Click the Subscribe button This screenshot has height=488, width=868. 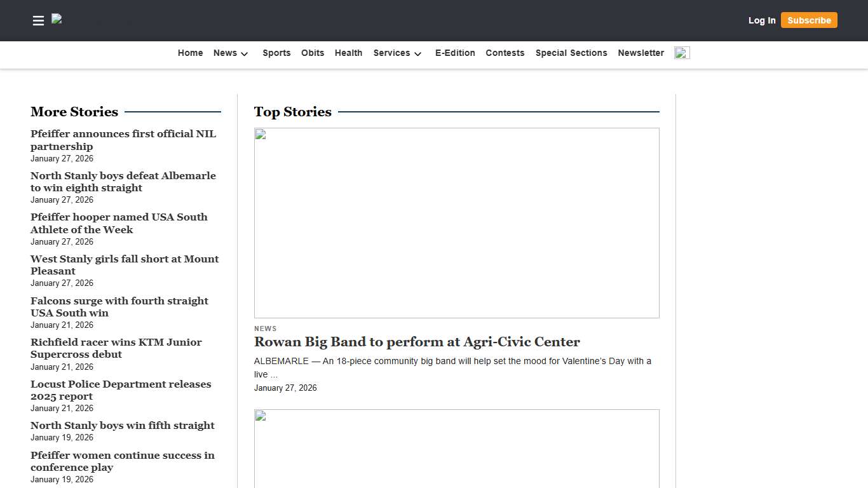tap(808, 20)
